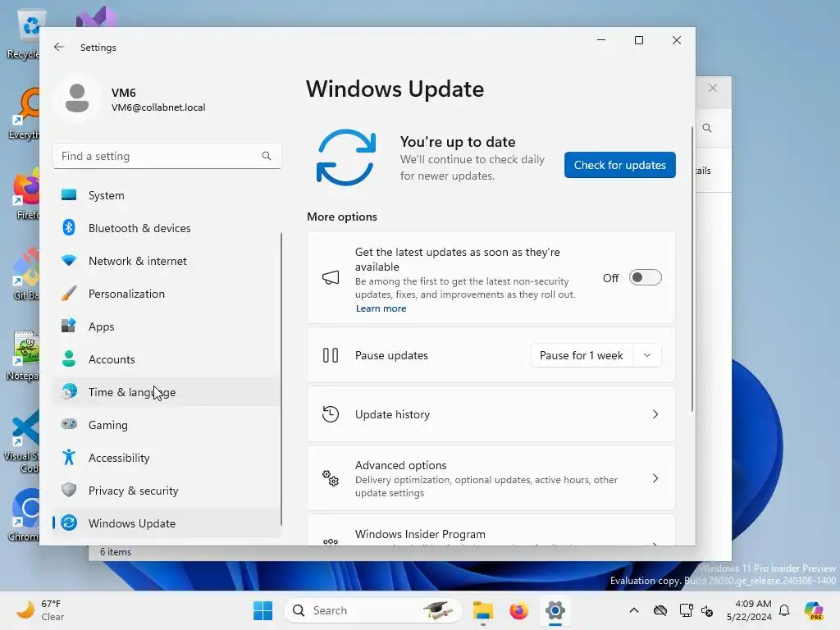
Task: Expand Advanced options chevron
Action: [655, 478]
